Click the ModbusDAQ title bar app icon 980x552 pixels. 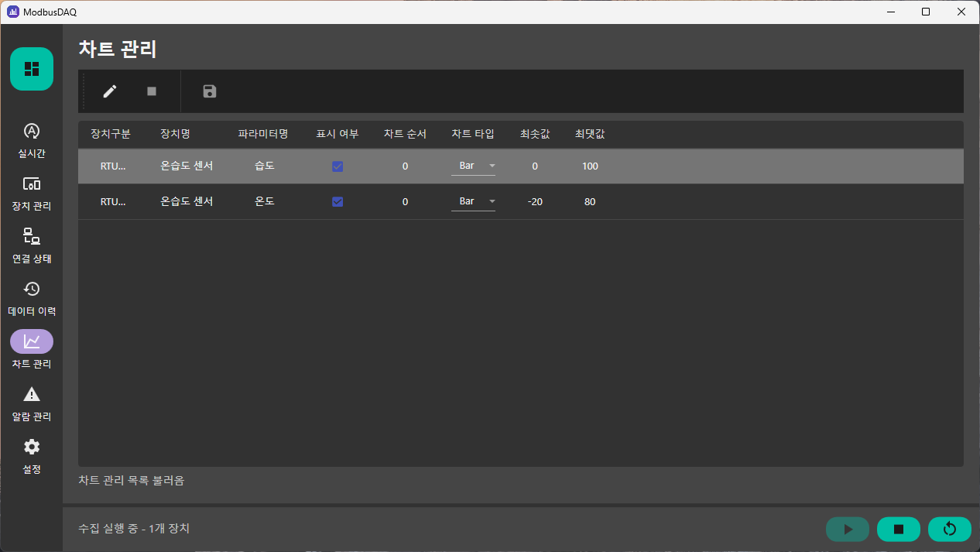click(x=12, y=12)
